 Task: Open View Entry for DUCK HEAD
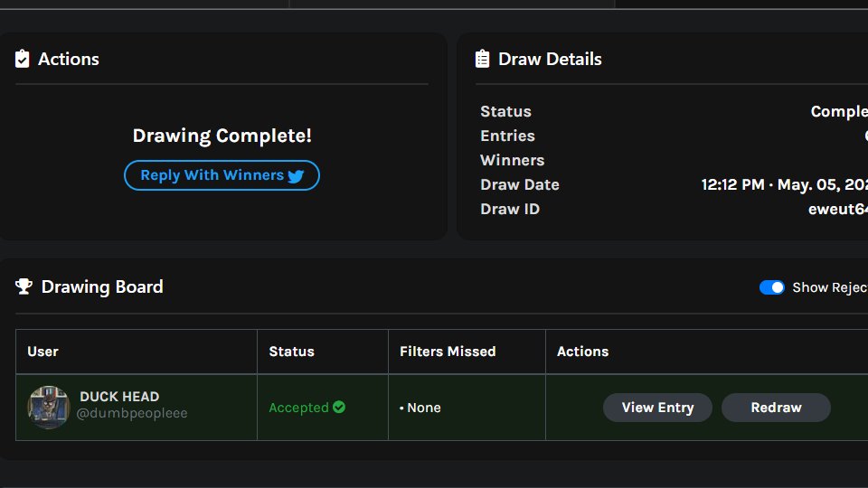click(657, 408)
